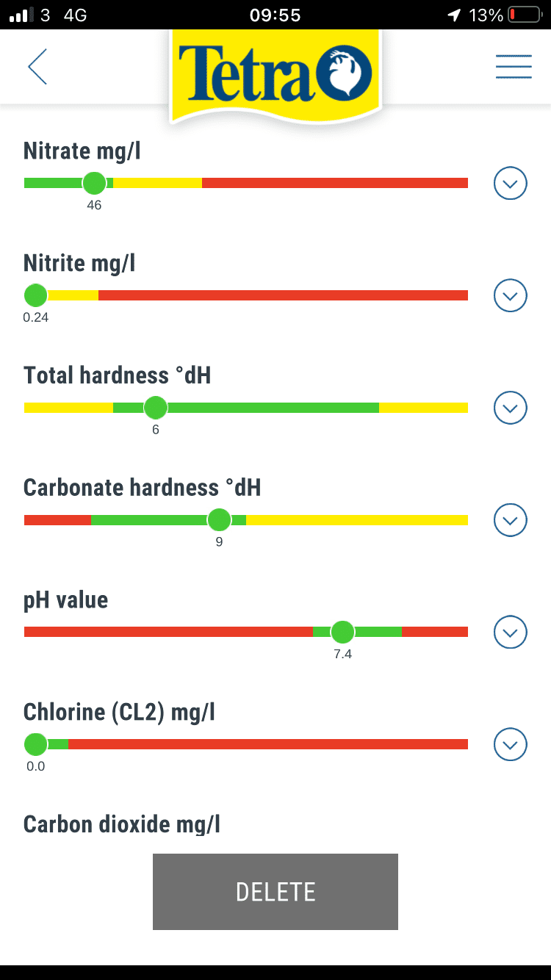
Task: Tap the Tetra logo
Action: point(275,73)
